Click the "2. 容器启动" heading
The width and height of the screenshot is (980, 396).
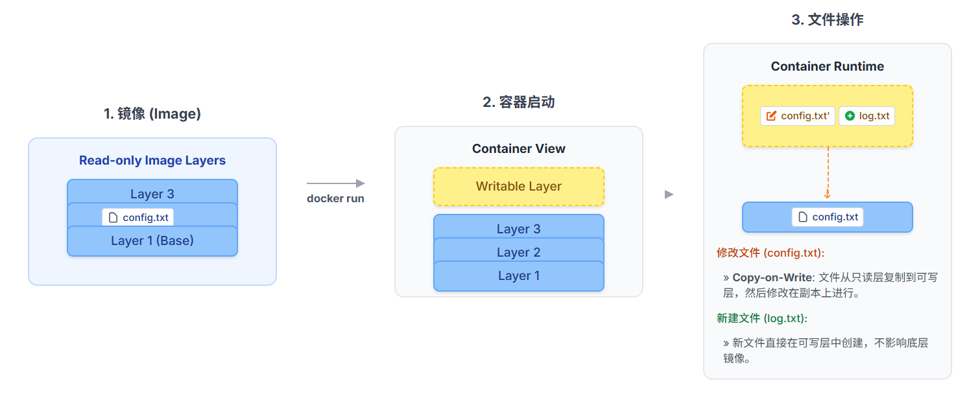click(x=518, y=102)
